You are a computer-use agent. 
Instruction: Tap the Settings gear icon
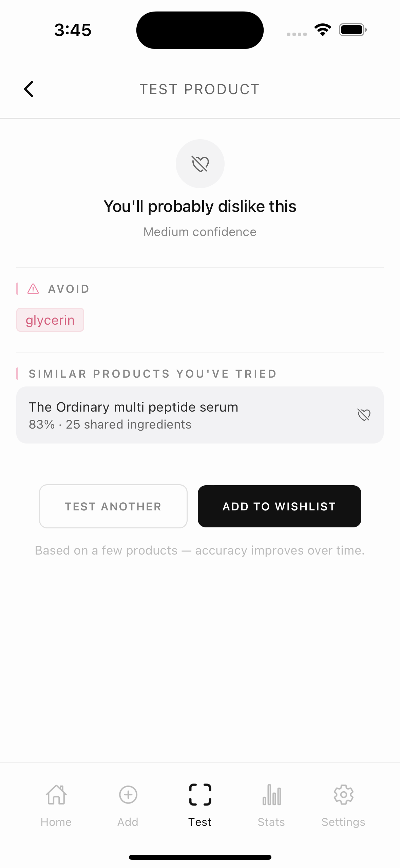click(343, 795)
